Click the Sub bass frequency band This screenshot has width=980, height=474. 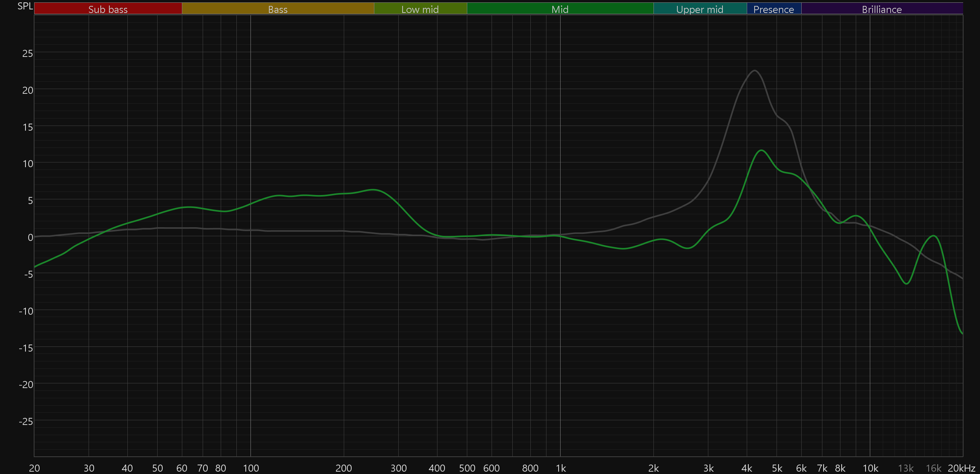pyautogui.click(x=108, y=9)
